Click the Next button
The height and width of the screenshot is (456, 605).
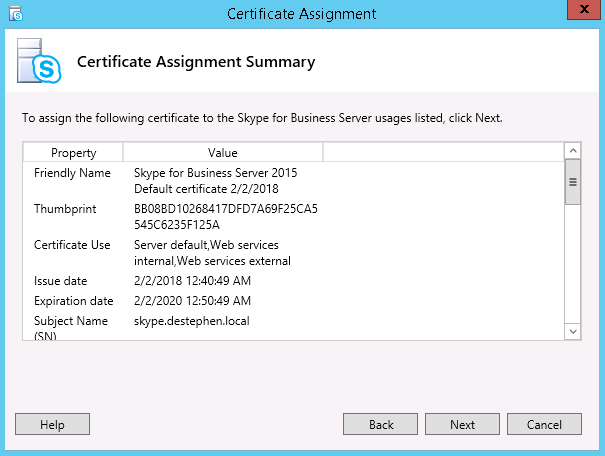coord(462,424)
